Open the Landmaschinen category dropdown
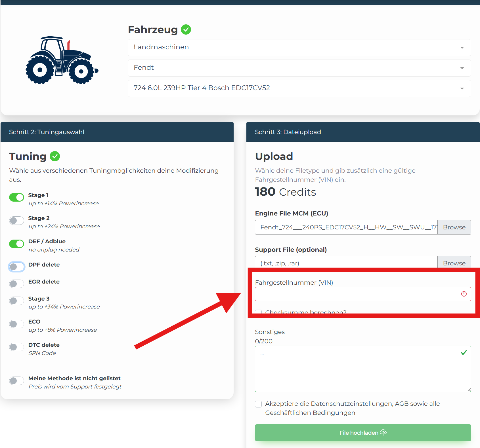The width and height of the screenshot is (480, 448). pyautogui.click(x=299, y=48)
